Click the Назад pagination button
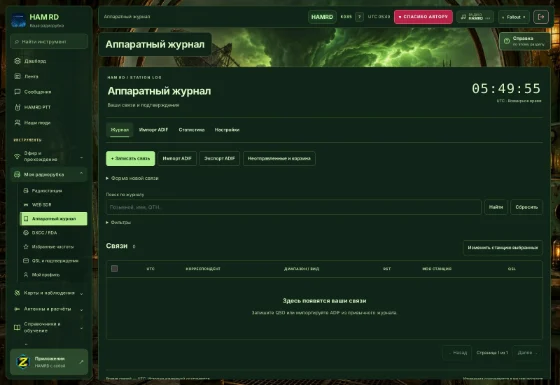Image resolution: width=560 pixels, height=385 pixels. [458, 353]
